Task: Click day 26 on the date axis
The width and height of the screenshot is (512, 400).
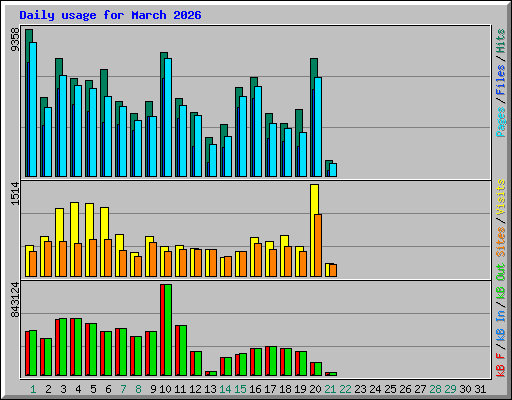Action: click(x=405, y=389)
